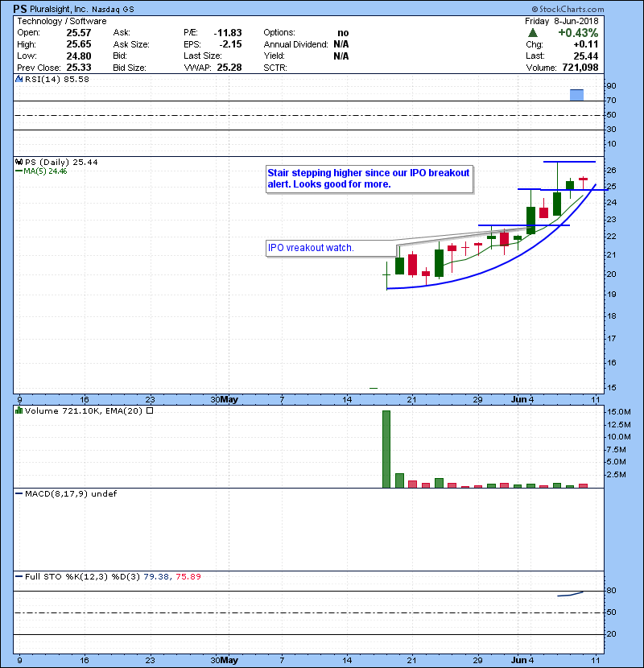Screen dimensions: 644x668
Task: Click the candlestick icon beside PS (Daily)
Action: click(x=19, y=162)
